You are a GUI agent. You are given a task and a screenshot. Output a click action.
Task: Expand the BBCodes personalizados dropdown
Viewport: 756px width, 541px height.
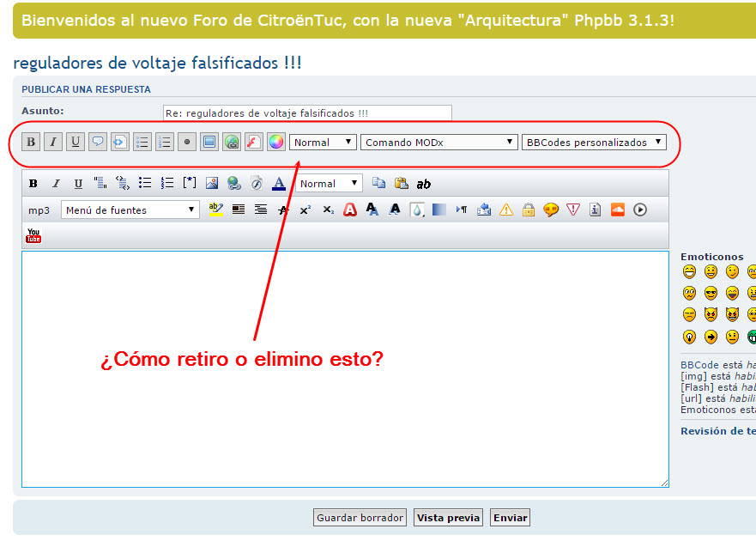[594, 143]
